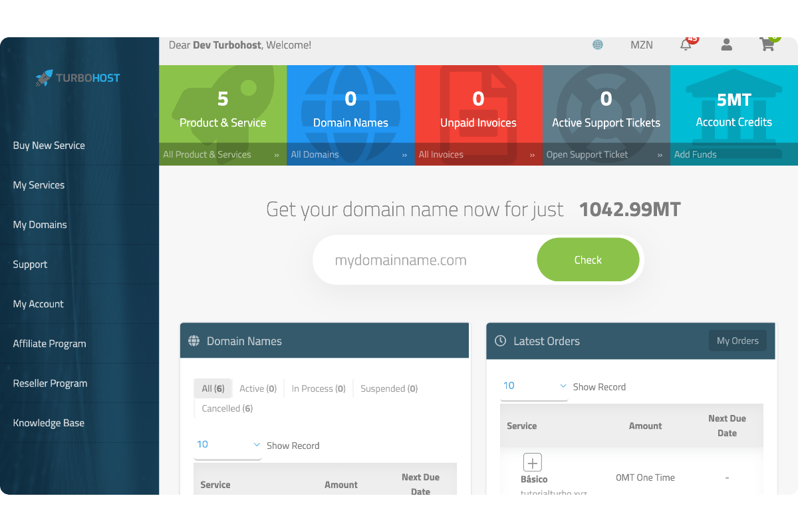
Task: Open Knowledge Base from the sidebar
Action: (49, 423)
